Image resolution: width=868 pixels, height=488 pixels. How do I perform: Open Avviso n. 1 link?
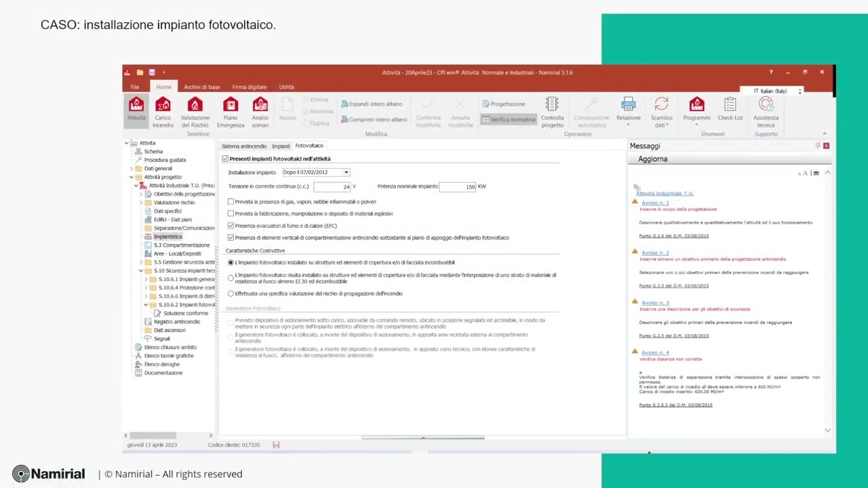pyautogui.click(x=654, y=203)
